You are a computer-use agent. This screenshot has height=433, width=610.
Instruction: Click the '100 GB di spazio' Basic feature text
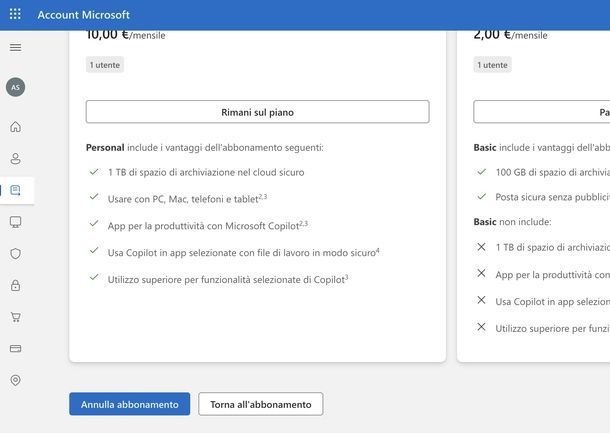(552, 172)
